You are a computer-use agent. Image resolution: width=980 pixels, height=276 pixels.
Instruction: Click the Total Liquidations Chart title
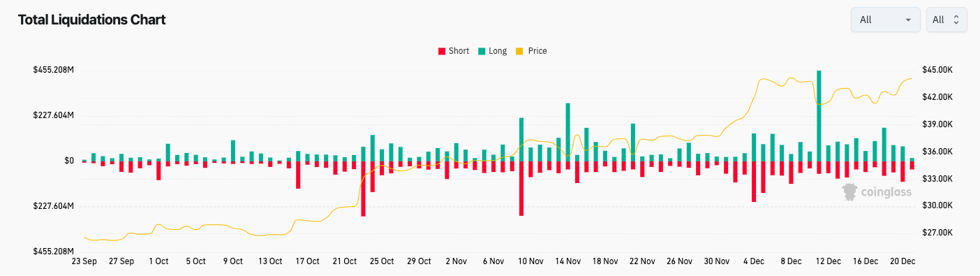point(91,20)
